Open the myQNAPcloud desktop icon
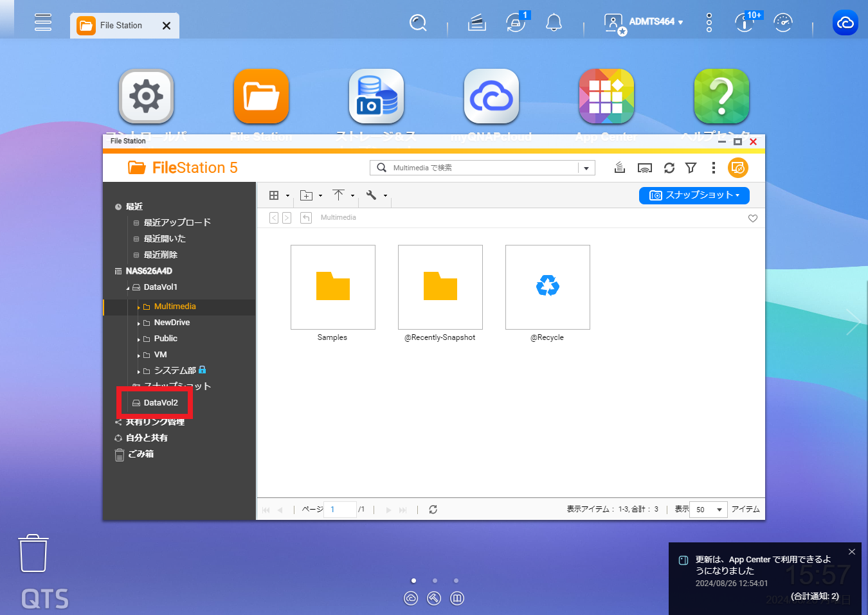Screen dimensions: 868x615 click(491, 96)
